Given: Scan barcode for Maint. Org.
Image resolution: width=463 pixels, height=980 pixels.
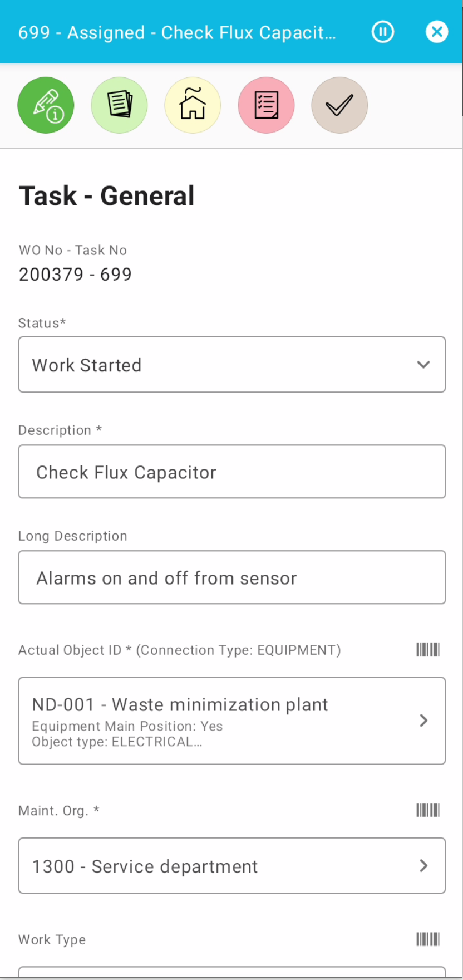Looking at the screenshot, I should click(x=428, y=810).
